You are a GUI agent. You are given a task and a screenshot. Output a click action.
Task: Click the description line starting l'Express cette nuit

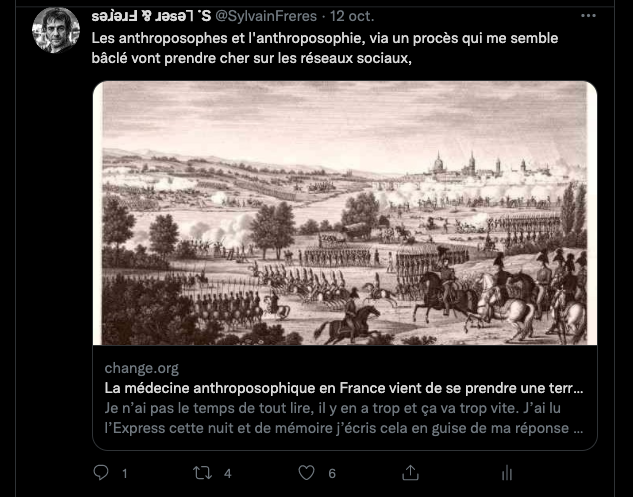coord(344,428)
